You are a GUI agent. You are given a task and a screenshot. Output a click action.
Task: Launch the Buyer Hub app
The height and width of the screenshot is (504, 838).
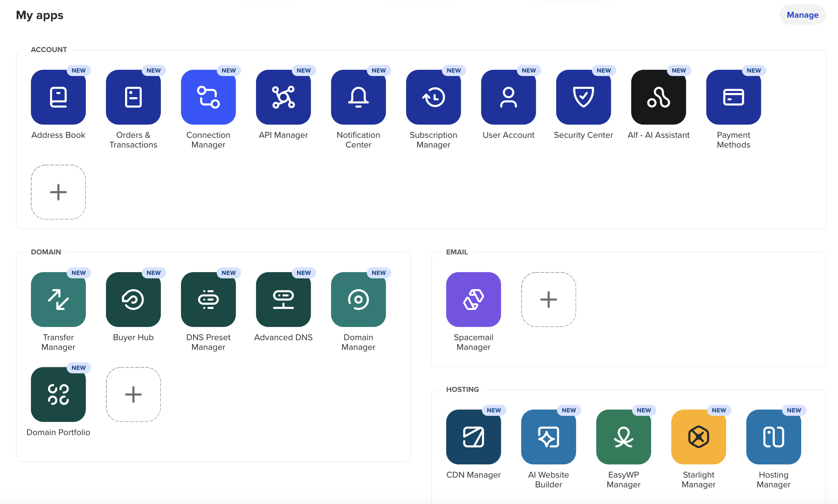tap(133, 300)
